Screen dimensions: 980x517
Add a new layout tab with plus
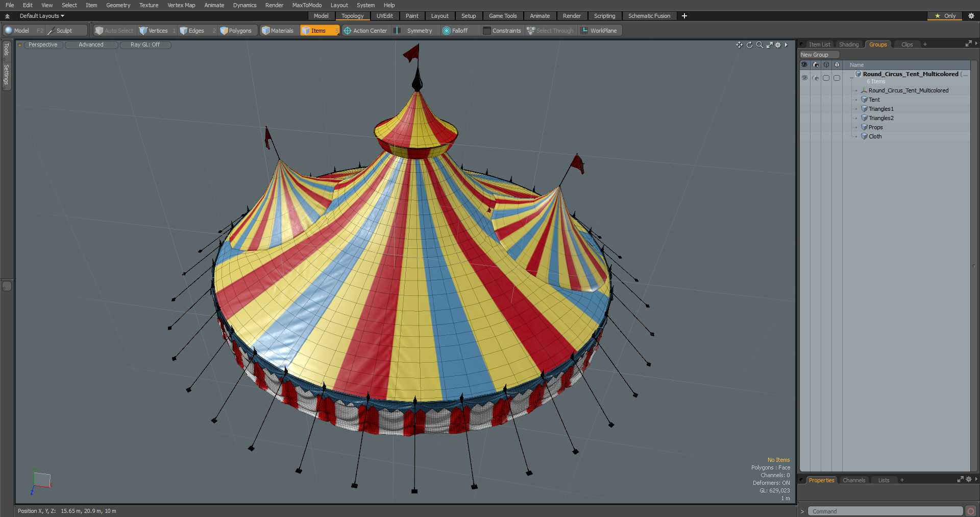[x=684, y=16]
